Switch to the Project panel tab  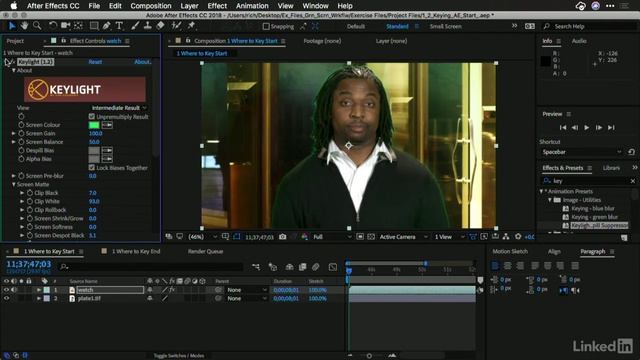pos(15,41)
